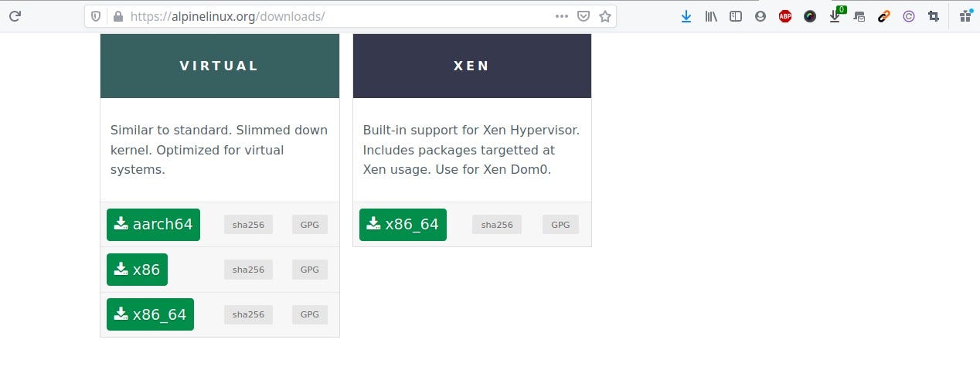Open GPG signature for Xen x86_64
This screenshot has height=370, width=980.
tap(560, 225)
